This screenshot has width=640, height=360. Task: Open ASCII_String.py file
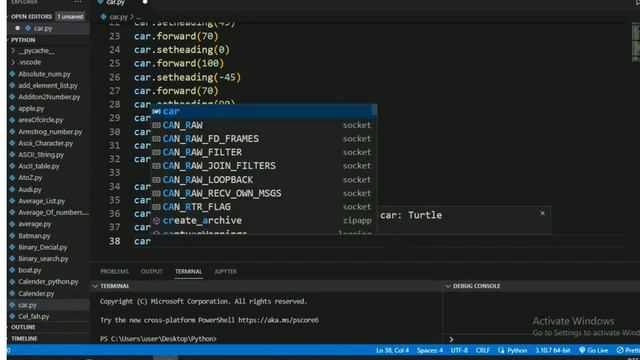[41, 155]
